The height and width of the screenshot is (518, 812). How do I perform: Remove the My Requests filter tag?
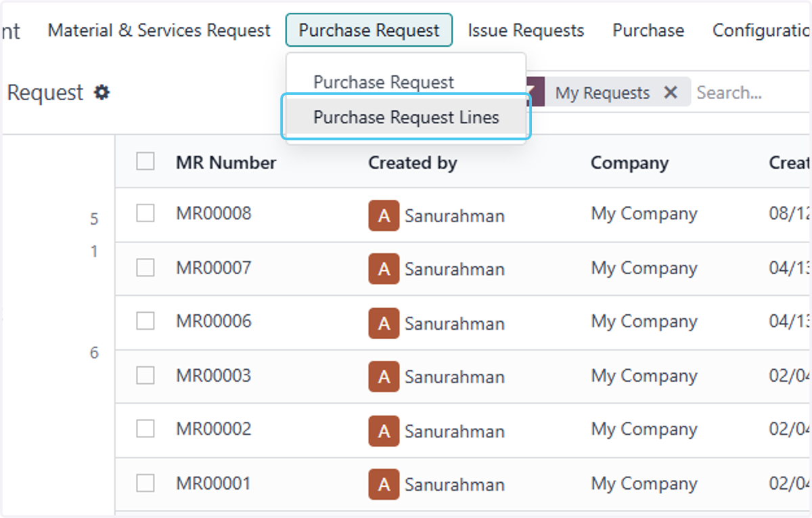tap(671, 93)
